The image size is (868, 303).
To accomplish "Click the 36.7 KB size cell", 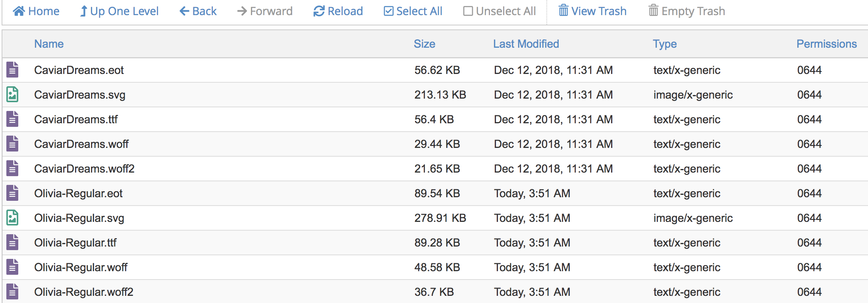I will (434, 292).
